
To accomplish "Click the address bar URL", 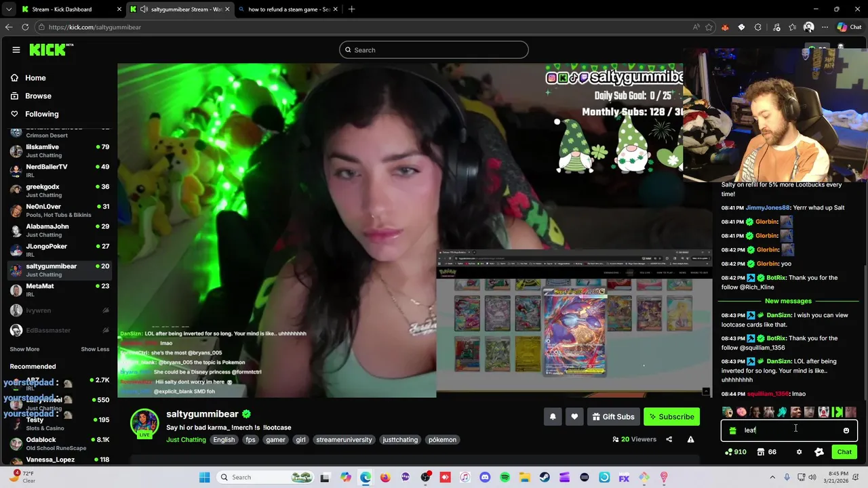I will pyautogui.click(x=95, y=27).
